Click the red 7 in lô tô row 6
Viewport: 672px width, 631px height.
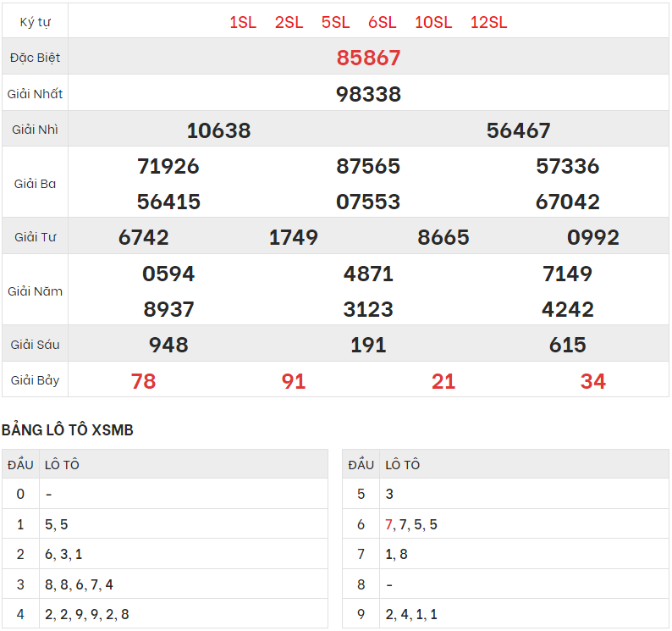click(388, 524)
